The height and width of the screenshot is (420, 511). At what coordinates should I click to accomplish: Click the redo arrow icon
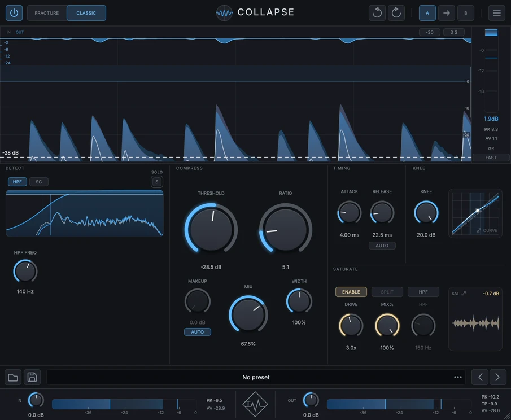396,13
